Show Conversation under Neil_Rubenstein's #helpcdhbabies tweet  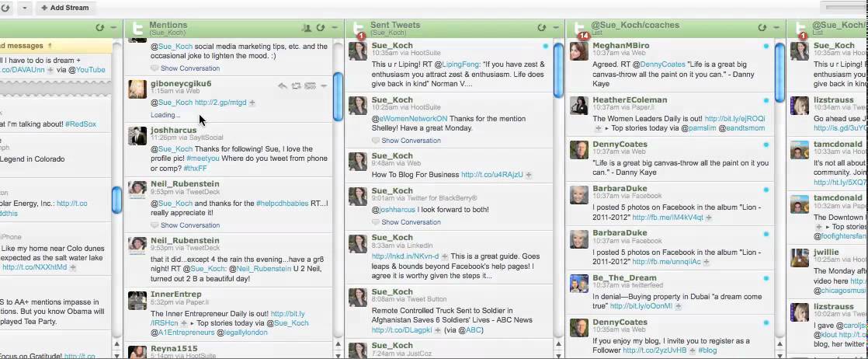coord(190,225)
